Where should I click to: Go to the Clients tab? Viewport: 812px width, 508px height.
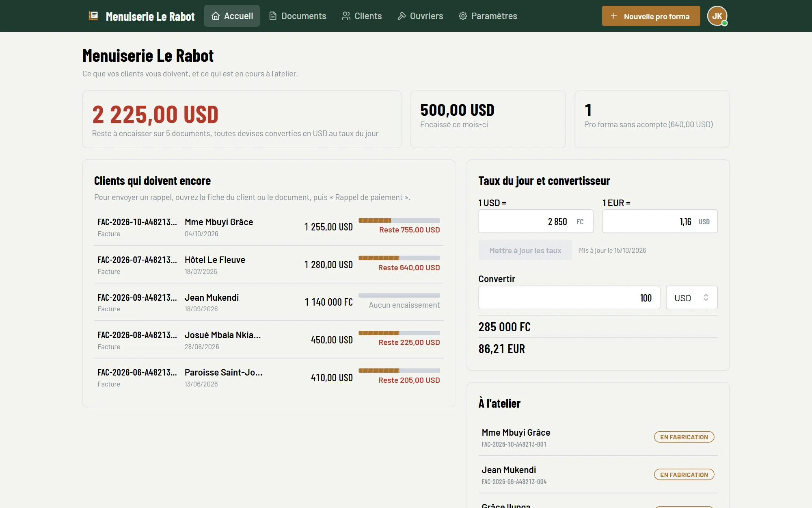click(x=362, y=16)
